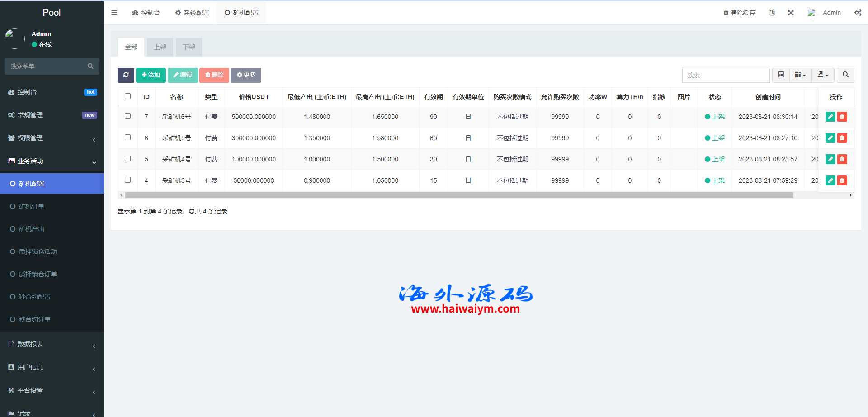Switch to the 上架 tab

pos(160,47)
